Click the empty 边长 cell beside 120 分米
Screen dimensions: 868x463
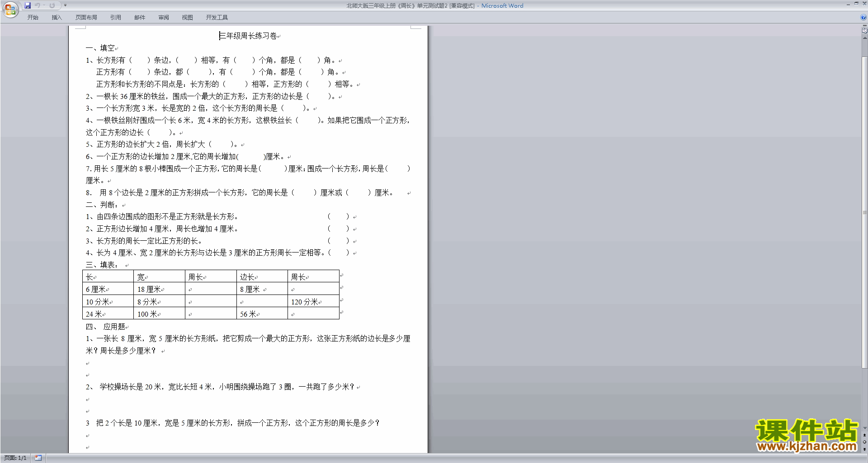tap(262, 302)
